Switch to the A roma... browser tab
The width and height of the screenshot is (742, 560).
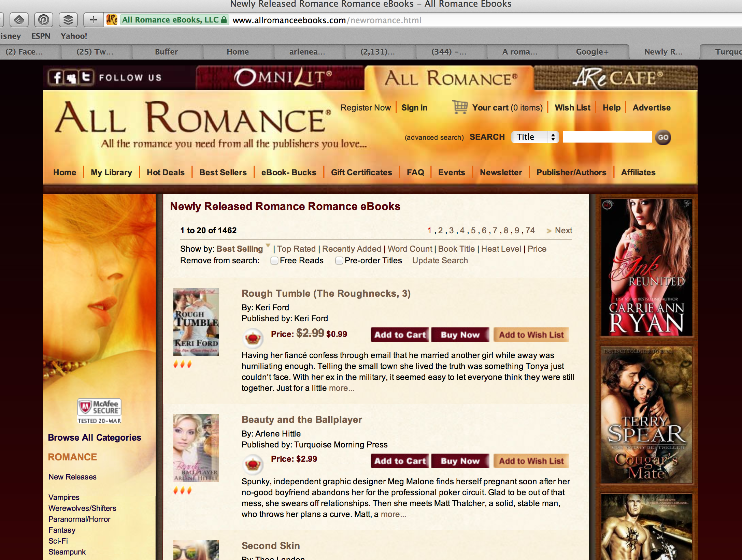520,52
